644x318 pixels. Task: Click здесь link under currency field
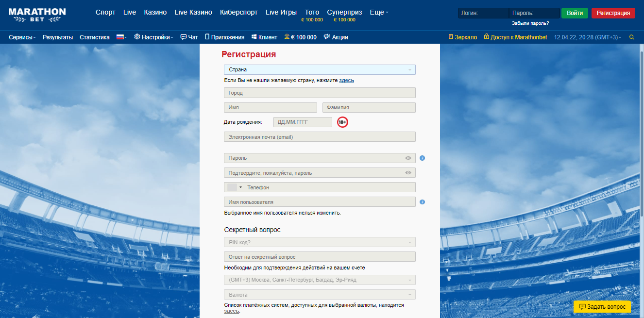(x=232, y=311)
